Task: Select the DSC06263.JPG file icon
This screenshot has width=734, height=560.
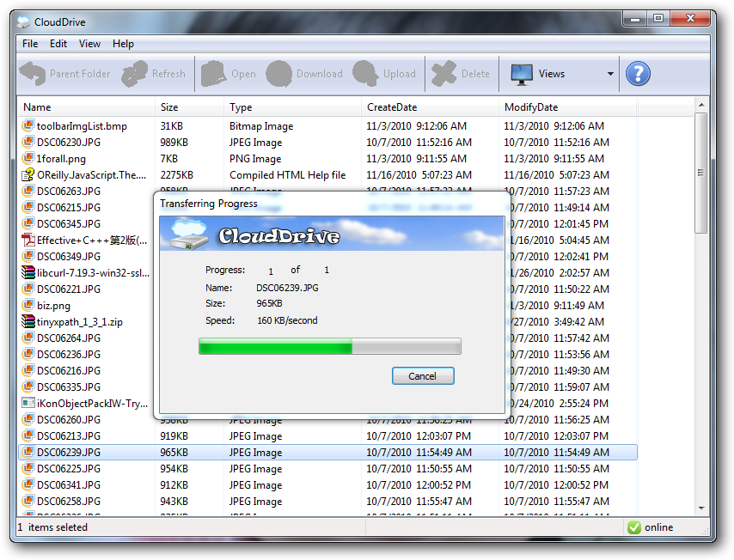Action: 28,191
